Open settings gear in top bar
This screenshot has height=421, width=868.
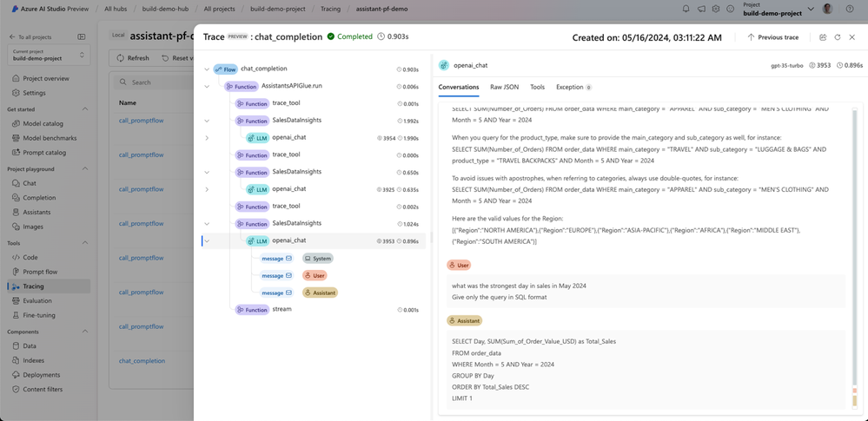point(716,9)
